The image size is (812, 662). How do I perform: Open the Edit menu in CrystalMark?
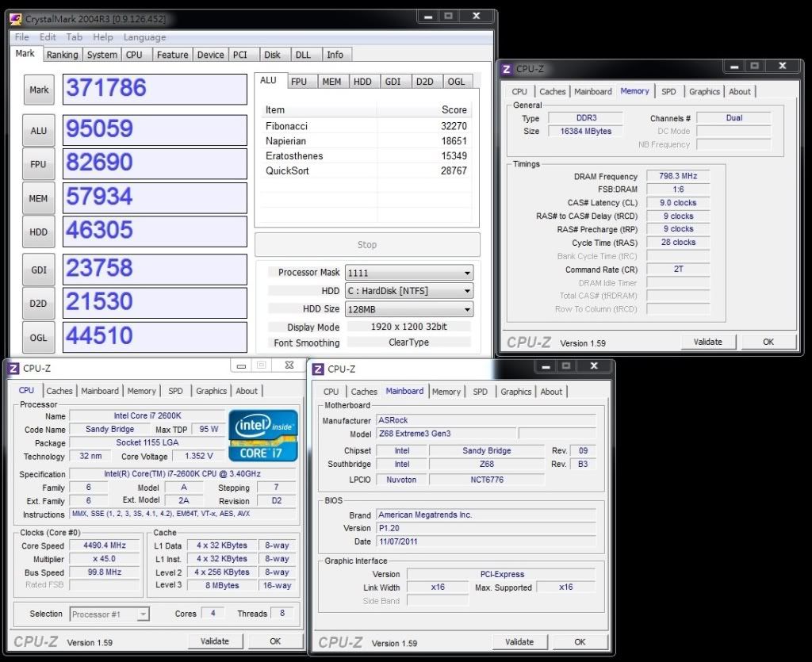pyautogui.click(x=47, y=36)
